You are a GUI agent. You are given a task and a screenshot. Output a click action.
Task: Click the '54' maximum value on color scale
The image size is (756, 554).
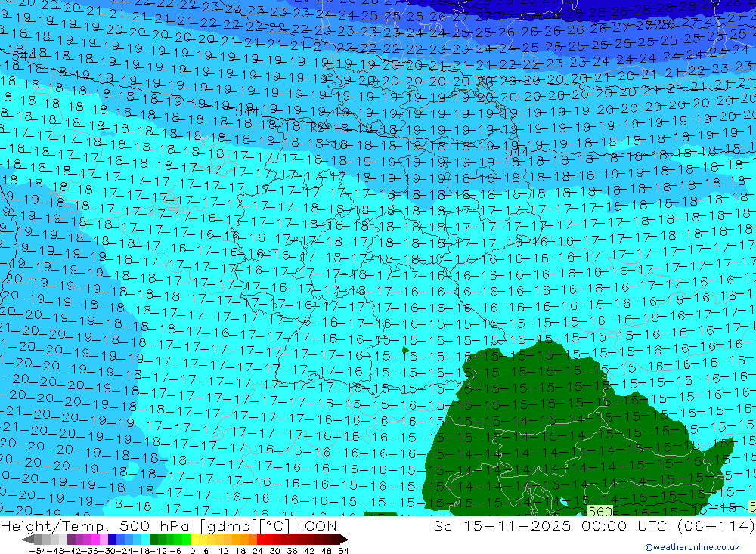pos(343,550)
